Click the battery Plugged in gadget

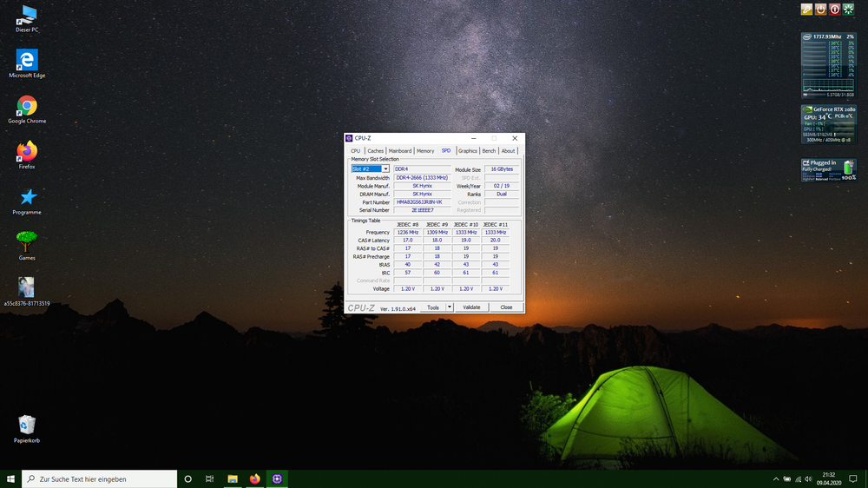tap(828, 169)
